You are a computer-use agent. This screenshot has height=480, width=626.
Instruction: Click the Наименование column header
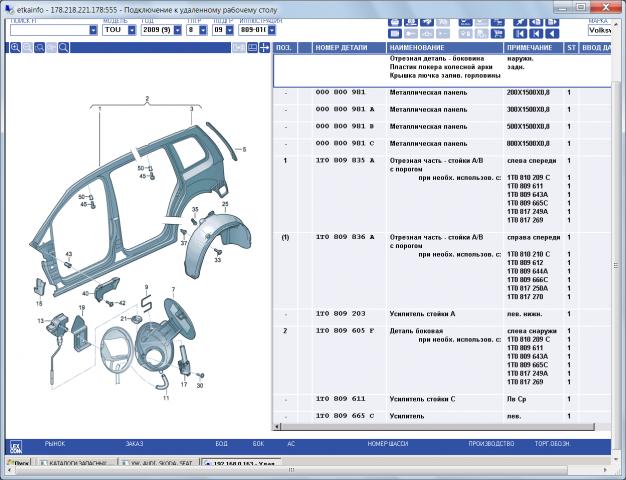tap(444, 47)
